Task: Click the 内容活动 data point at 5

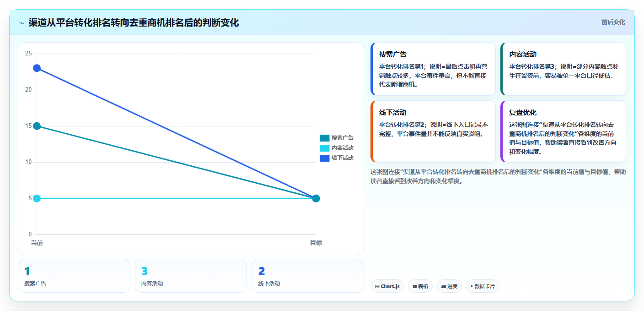Action: click(37, 198)
